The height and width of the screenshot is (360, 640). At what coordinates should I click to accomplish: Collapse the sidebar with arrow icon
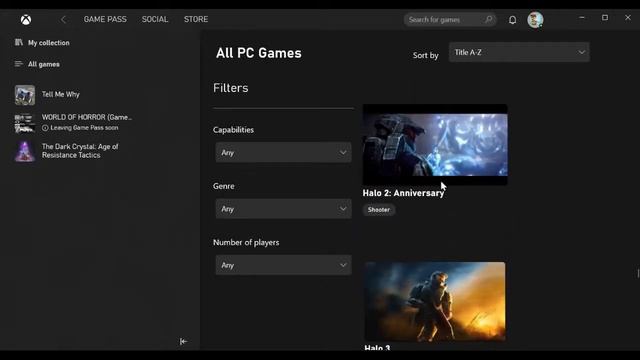point(183,341)
